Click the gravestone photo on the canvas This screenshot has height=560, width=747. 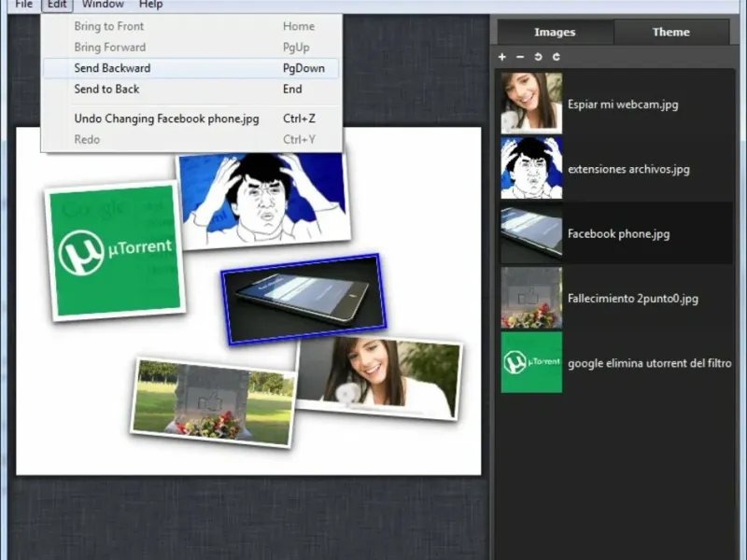213,401
